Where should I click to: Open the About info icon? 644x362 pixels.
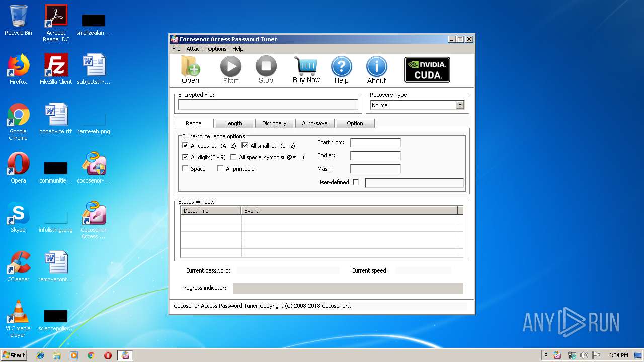click(376, 70)
